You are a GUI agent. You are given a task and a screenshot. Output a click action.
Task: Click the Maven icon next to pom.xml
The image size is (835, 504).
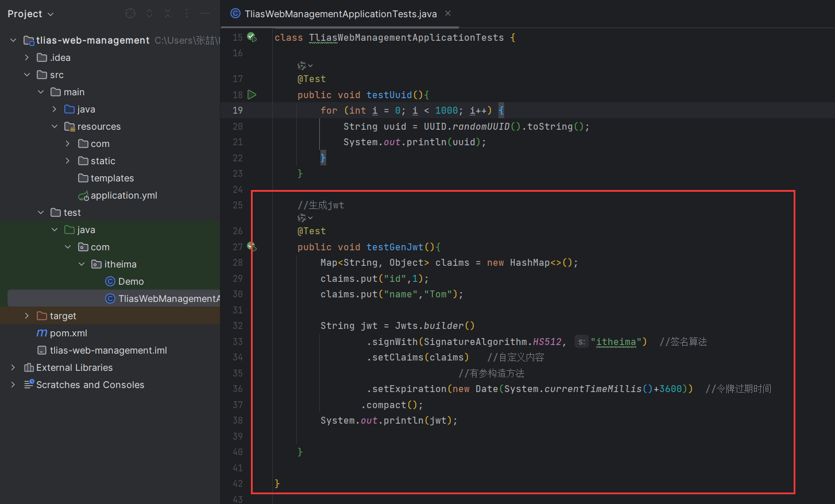(x=42, y=333)
